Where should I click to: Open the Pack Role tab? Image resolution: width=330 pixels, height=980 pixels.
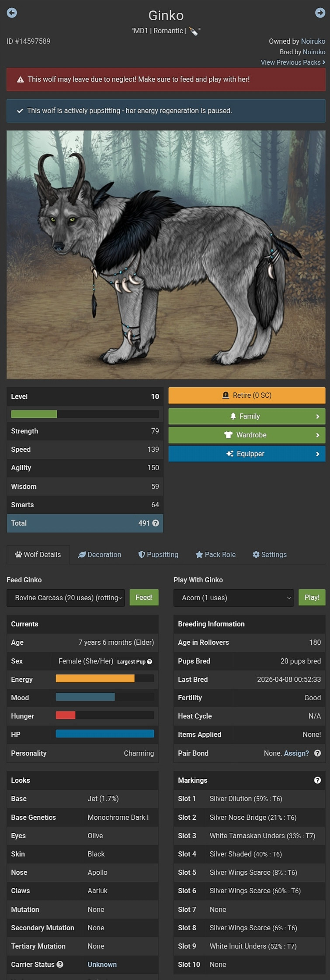(215, 554)
